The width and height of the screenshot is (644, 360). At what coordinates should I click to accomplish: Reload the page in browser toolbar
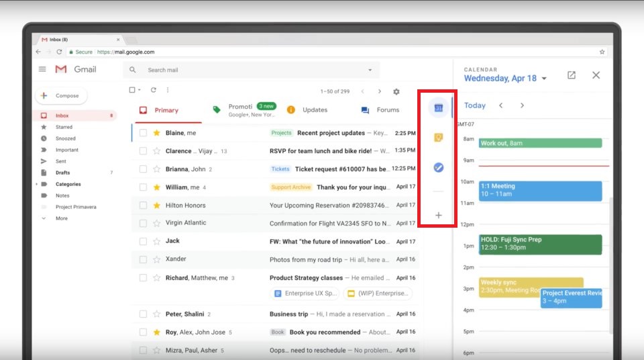point(59,52)
